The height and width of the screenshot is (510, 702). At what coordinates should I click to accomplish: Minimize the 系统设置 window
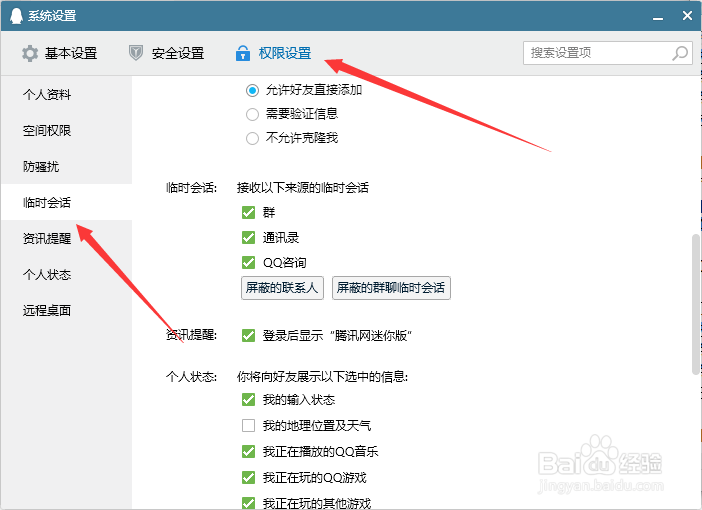[x=658, y=17]
